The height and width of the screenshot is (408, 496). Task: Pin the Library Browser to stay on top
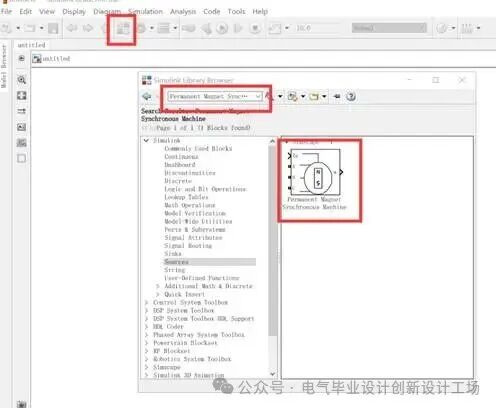click(x=337, y=97)
